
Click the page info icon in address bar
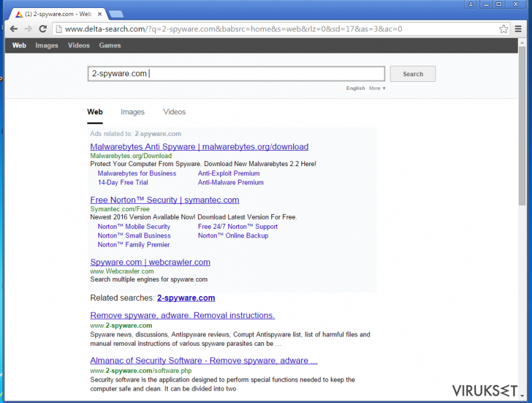tap(58, 29)
